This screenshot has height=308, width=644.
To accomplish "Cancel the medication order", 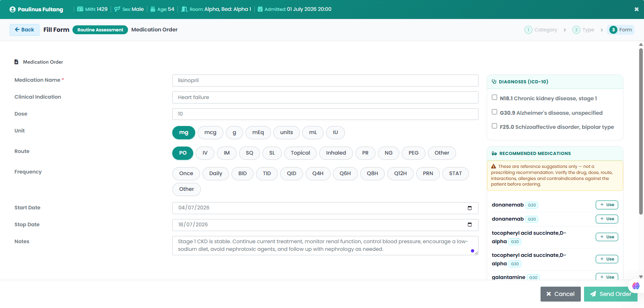I will [560, 294].
